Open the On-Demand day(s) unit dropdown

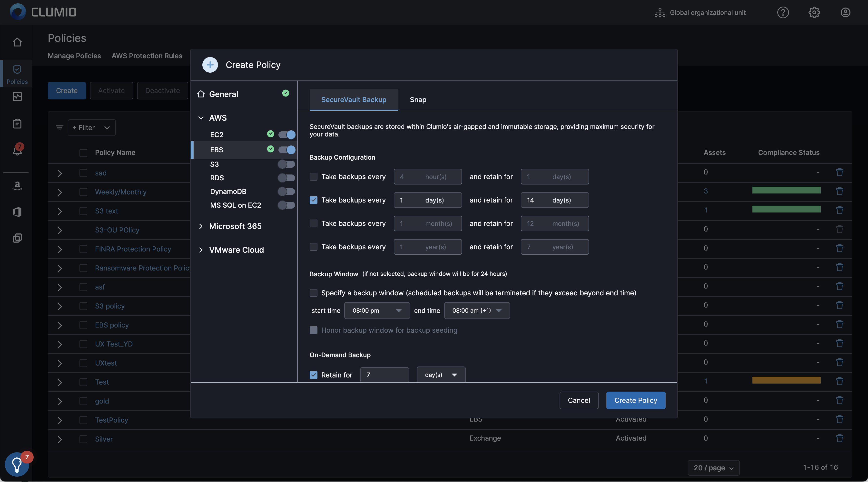coord(441,375)
